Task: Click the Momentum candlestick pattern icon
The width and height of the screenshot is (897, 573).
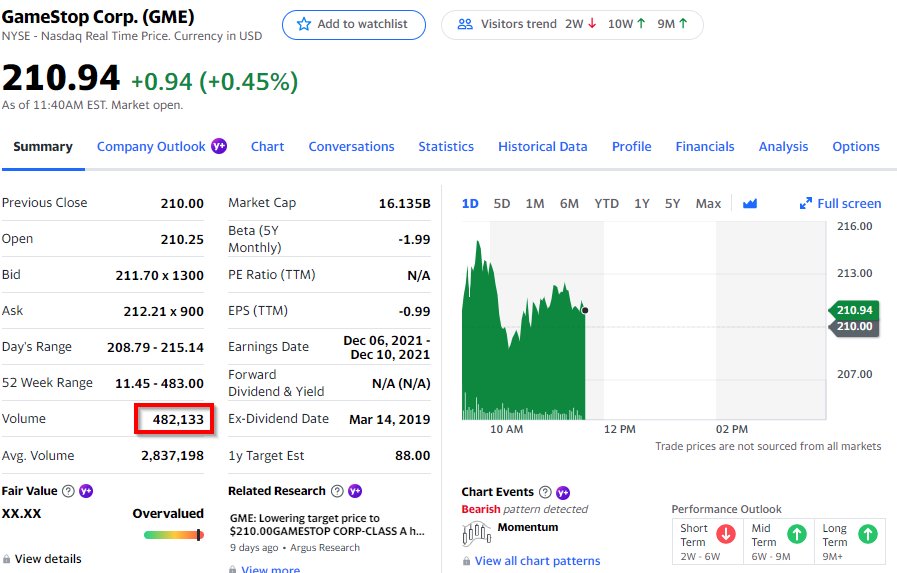Action: coord(477,534)
